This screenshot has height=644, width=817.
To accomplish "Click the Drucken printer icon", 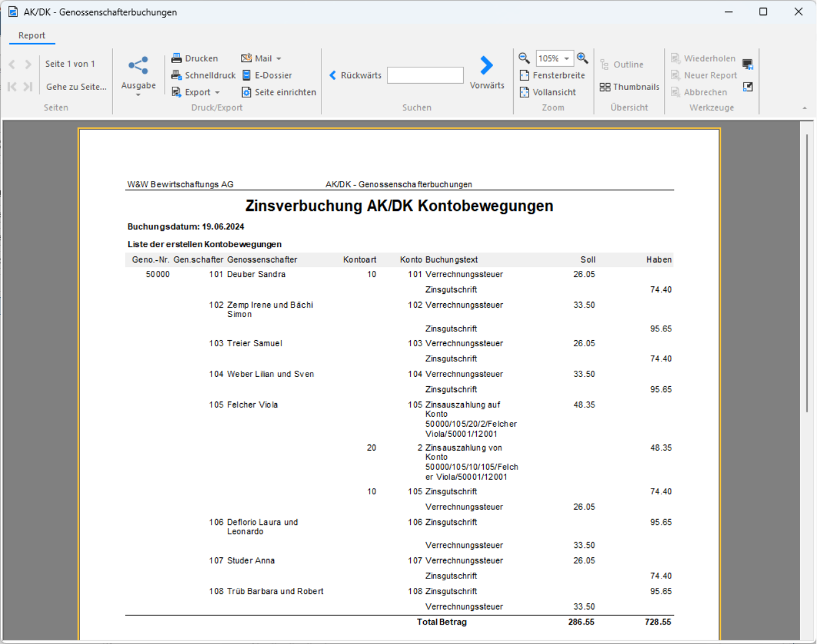I will (x=177, y=59).
